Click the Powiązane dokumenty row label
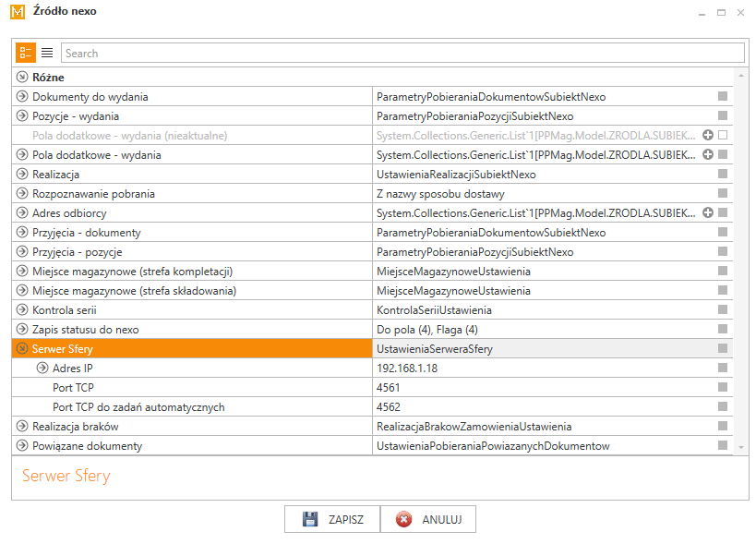 [x=88, y=445]
